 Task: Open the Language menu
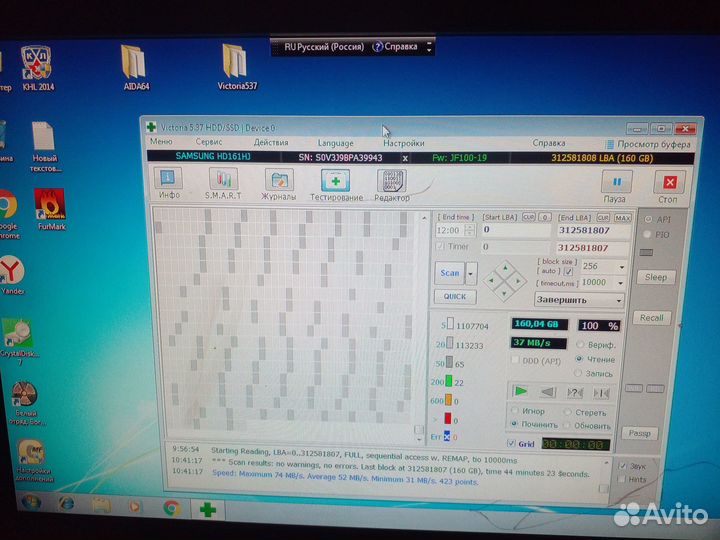[x=336, y=143]
